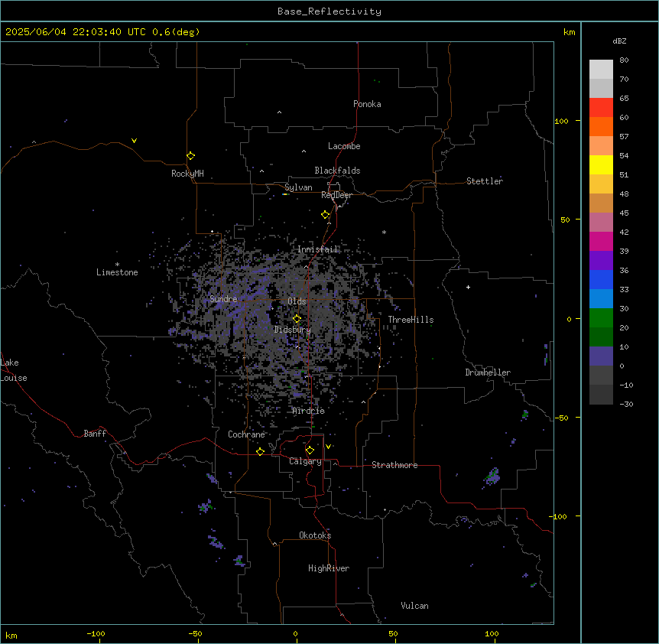Click the white caret marker southwest of Ponoka
659x644 pixels.
click(x=279, y=112)
